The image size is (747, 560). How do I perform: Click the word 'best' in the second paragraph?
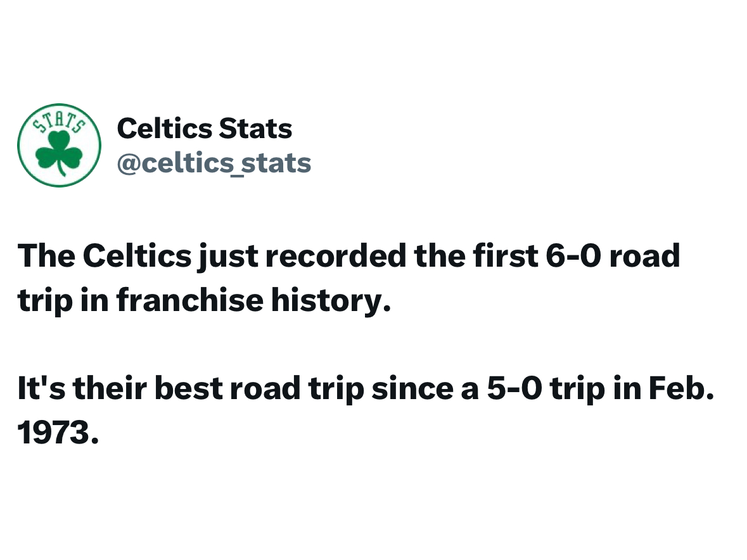click(x=189, y=388)
